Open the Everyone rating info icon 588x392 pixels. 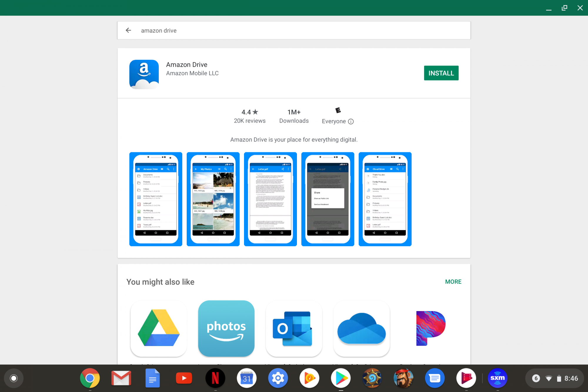tap(351, 121)
